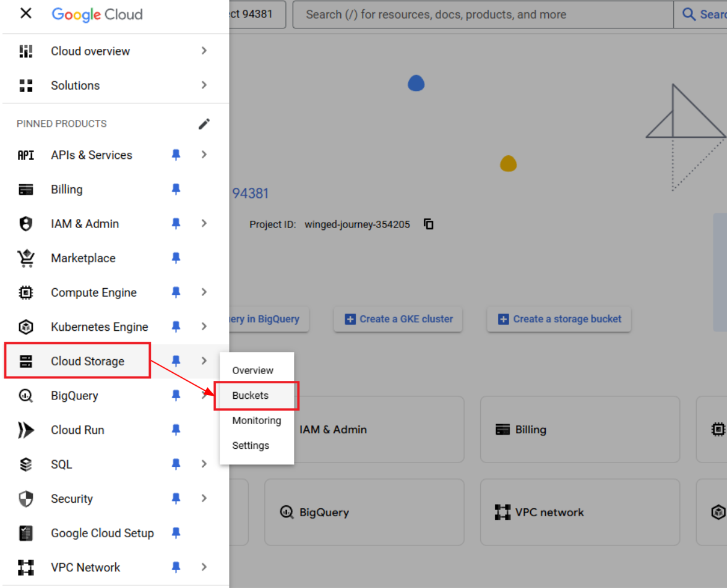This screenshot has width=727, height=588.
Task: Click the search magnifier icon in top bar
Action: tap(689, 14)
